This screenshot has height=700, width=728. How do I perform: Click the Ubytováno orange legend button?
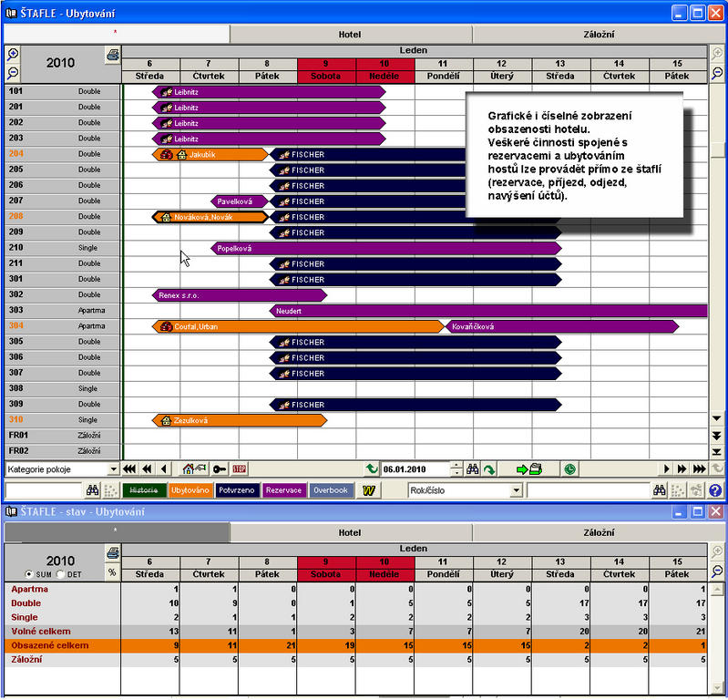[190, 490]
